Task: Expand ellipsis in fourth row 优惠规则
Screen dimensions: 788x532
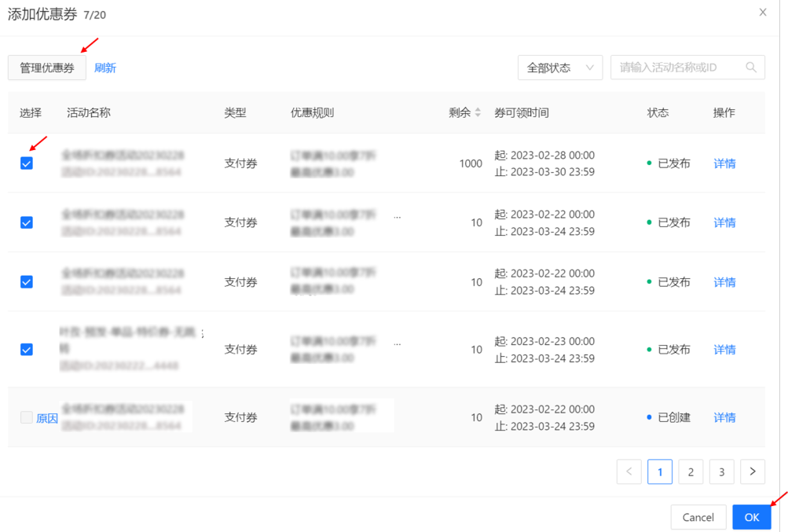Action: (397, 344)
